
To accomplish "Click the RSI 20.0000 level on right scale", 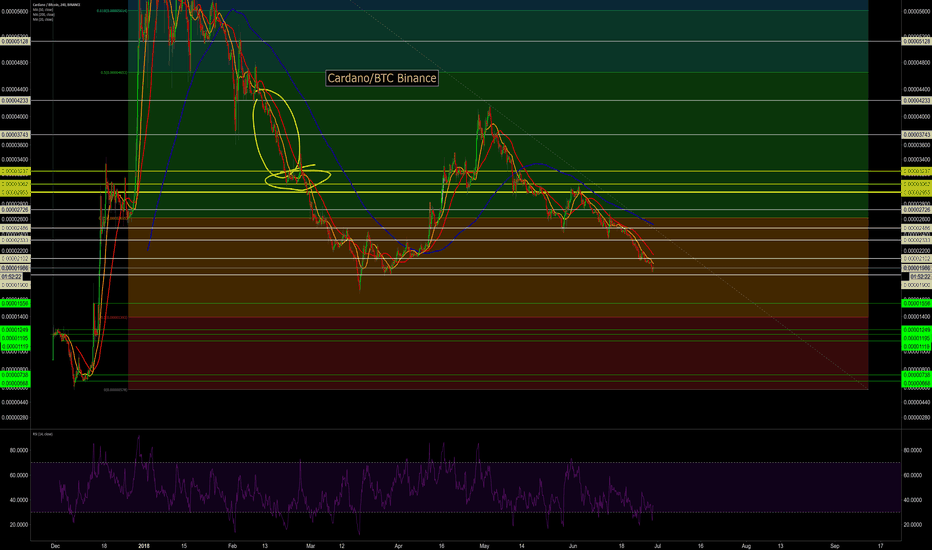I will point(913,525).
